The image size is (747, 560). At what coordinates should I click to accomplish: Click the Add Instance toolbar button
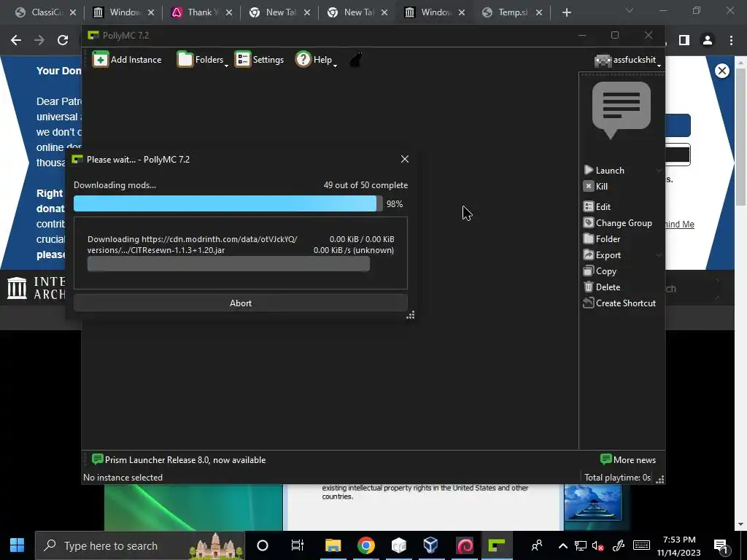click(127, 60)
